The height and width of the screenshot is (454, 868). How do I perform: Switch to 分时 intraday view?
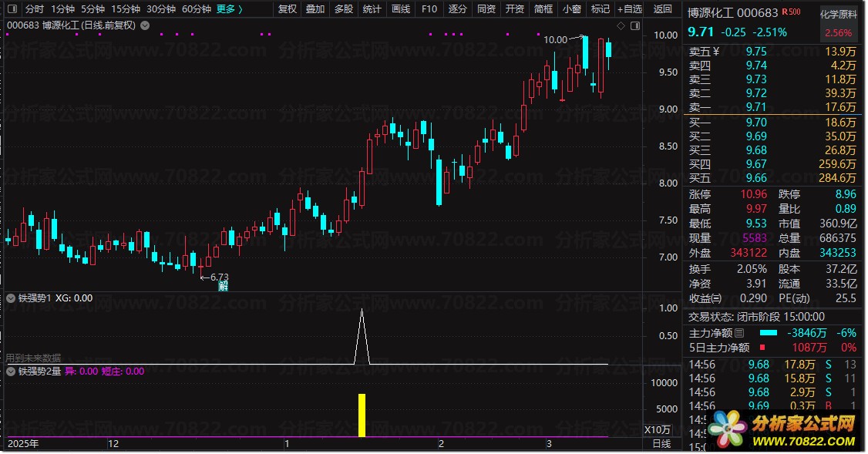pyautogui.click(x=35, y=8)
